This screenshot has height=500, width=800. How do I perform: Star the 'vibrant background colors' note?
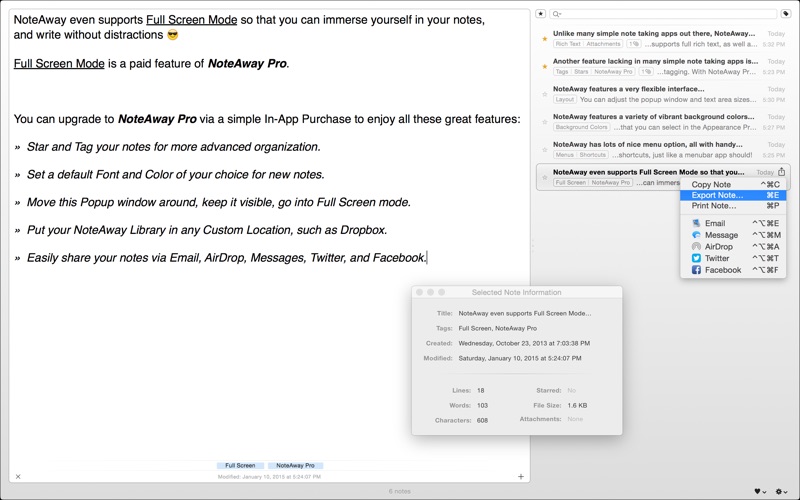(544, 122)
